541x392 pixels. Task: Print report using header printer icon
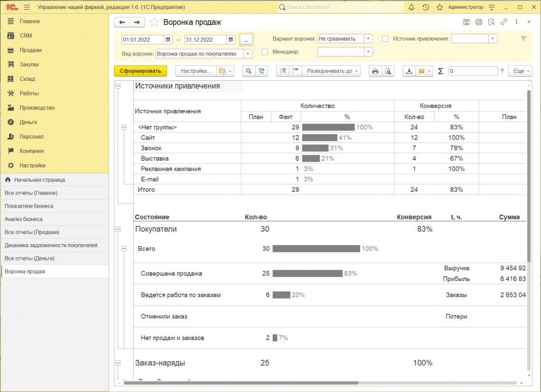[x=479, y=22]
